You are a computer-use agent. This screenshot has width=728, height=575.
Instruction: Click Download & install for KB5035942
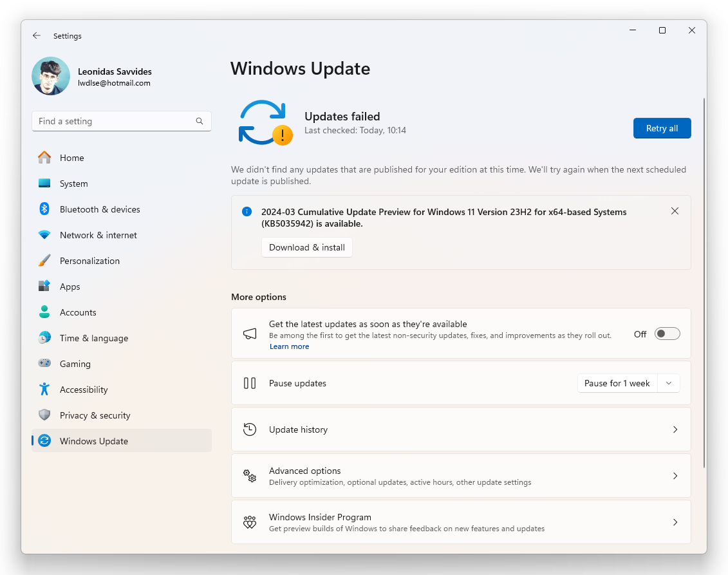pos(307,247)
